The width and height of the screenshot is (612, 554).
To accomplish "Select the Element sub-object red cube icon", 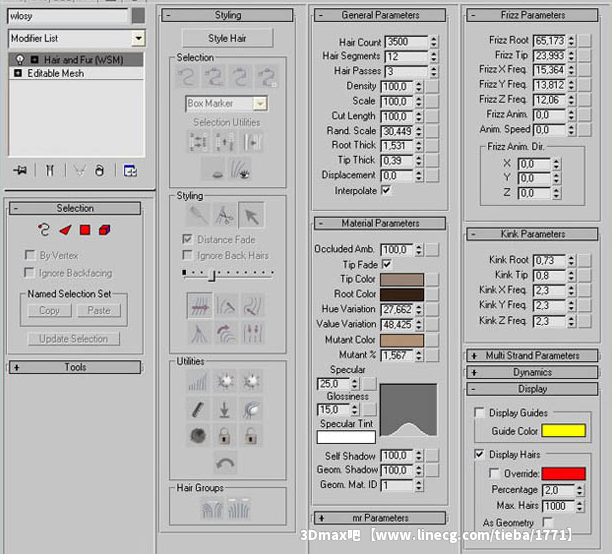I will [x=105, y=230].
